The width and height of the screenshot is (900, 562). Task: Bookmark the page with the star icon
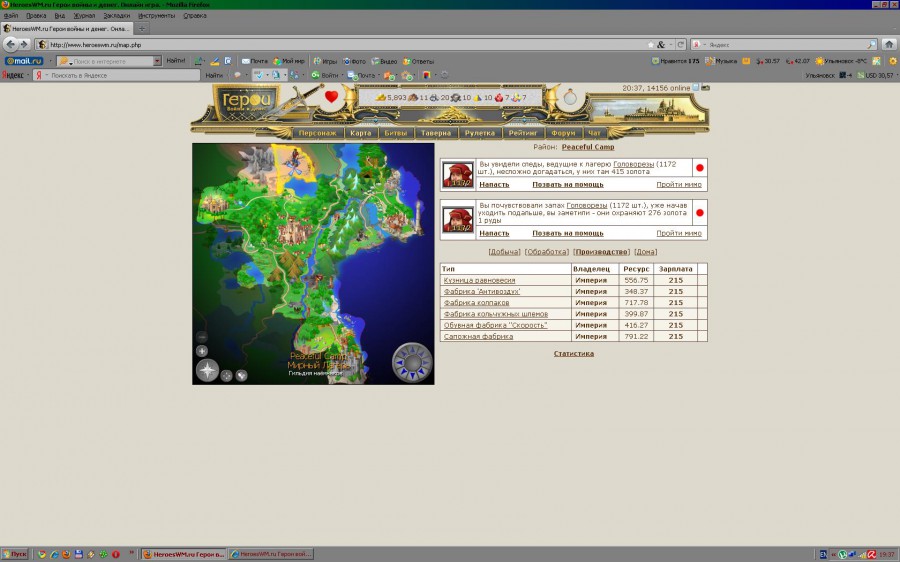click(x=651, y=44)
